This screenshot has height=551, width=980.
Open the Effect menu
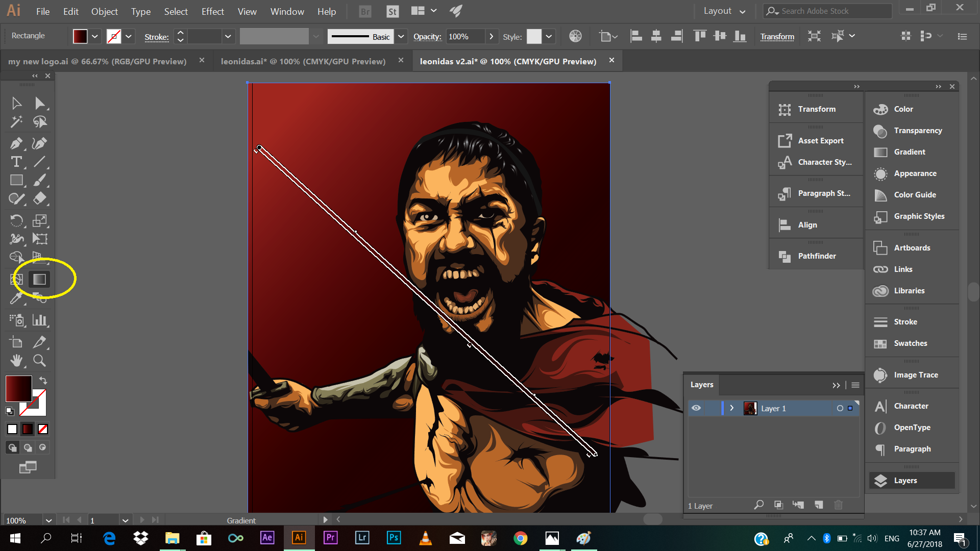point(212,11)
